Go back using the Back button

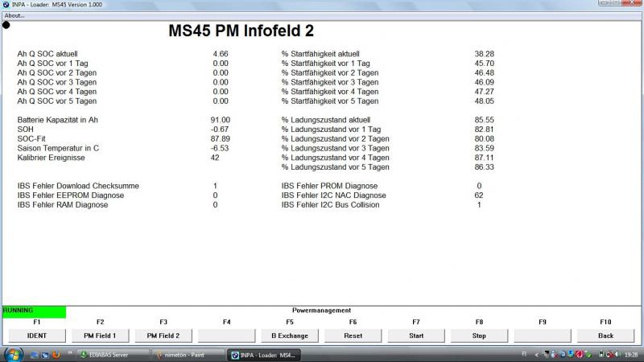tap(605, 335)
